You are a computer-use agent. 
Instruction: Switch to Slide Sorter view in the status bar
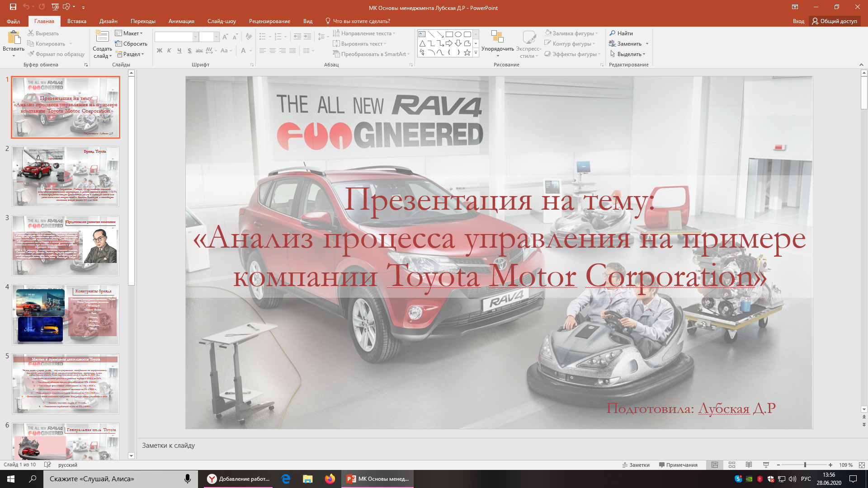[x=732, y=465]
